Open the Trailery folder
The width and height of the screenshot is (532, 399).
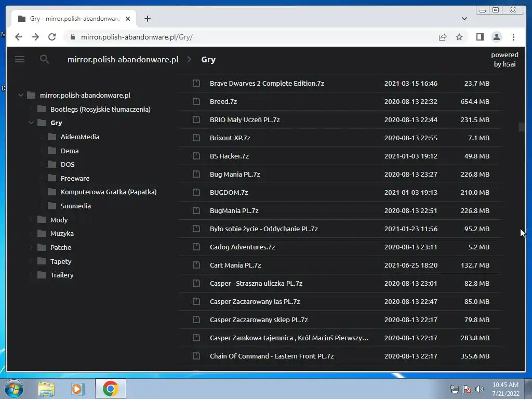[62, 275]
